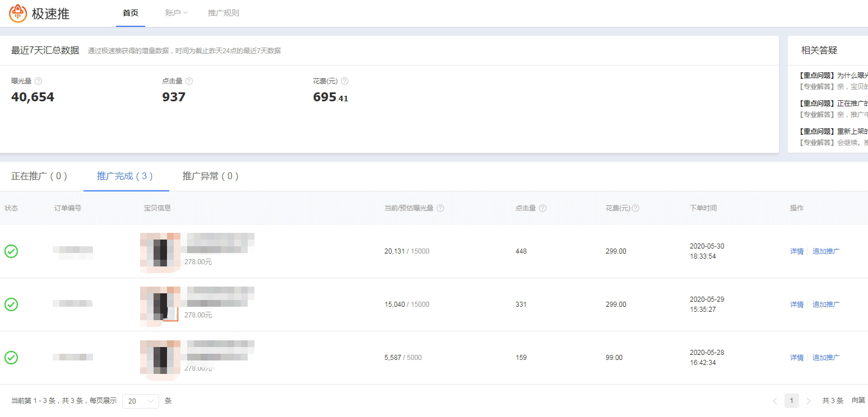The width and height of the screenshot is (868, 417).
Task: Click help icon beside 点击量 summary
Action: point(189,81)
